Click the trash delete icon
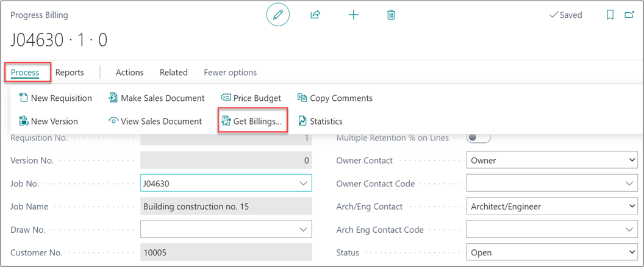This screenshot has width=644, height=267. pos(391,15)
